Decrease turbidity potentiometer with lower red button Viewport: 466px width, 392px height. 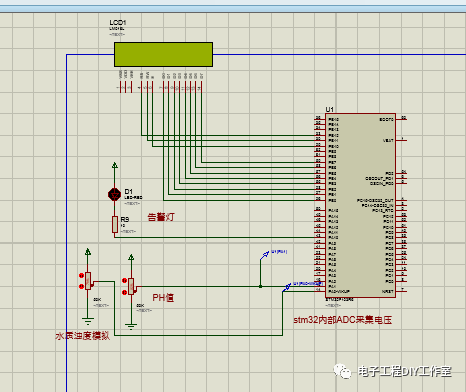click(81, 286)
